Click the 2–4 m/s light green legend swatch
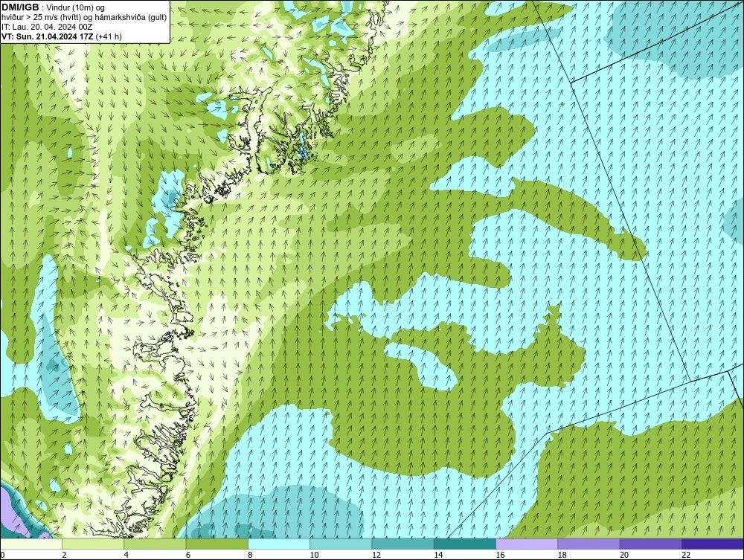The width and height of the screenshot is (744, 560). pyautogui.click(x=93, y=544)
